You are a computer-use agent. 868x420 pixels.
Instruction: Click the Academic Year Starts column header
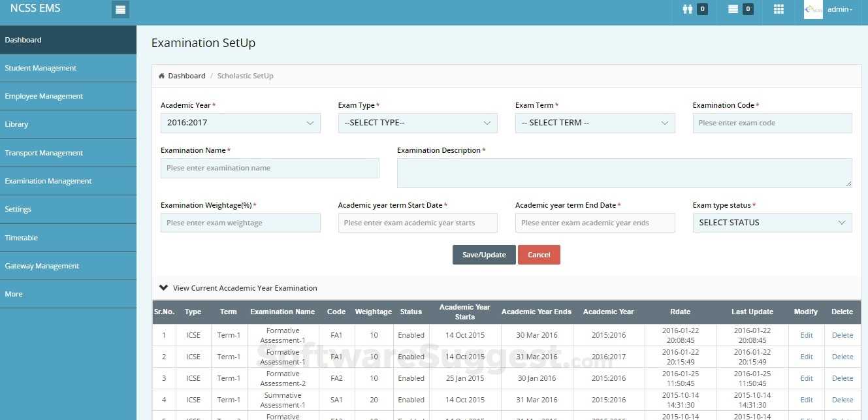pos(464,312)
